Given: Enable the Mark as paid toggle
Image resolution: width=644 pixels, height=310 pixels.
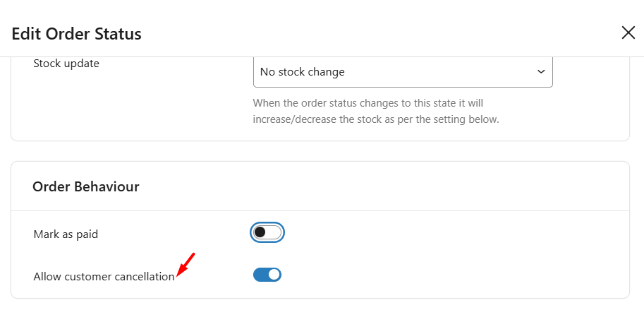Looking at the screenshot, I should [267, 232].
